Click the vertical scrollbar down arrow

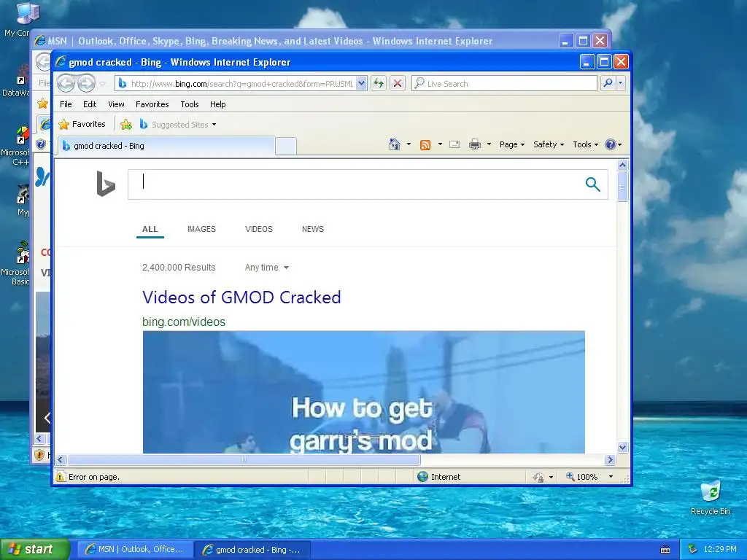pyautogui.click(x=622, y=447)
